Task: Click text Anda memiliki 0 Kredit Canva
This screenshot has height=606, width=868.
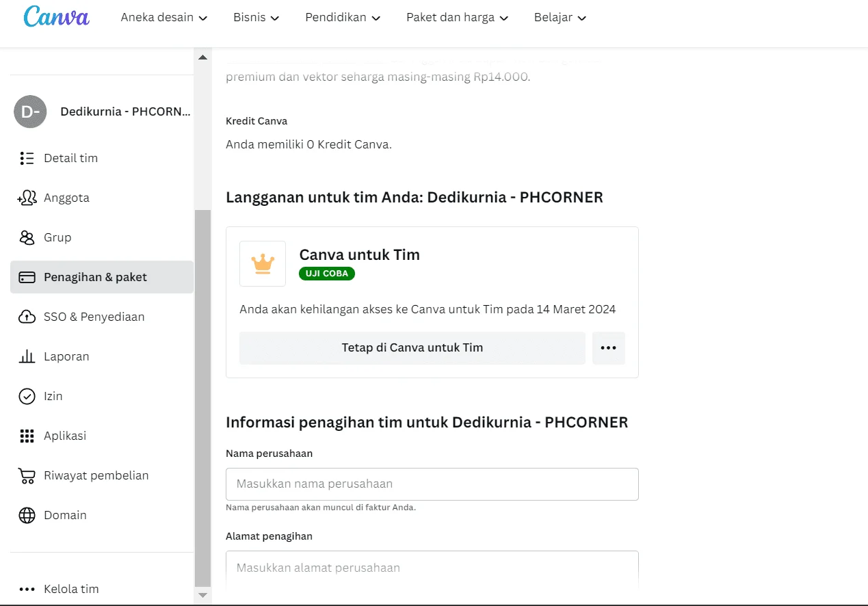Action: [x=308, y=144]
